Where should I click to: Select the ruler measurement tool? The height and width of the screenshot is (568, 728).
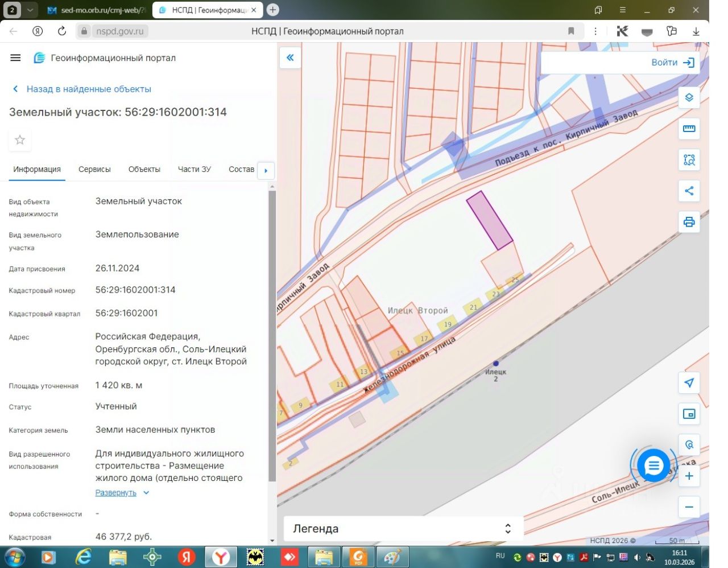click(689, 129)
